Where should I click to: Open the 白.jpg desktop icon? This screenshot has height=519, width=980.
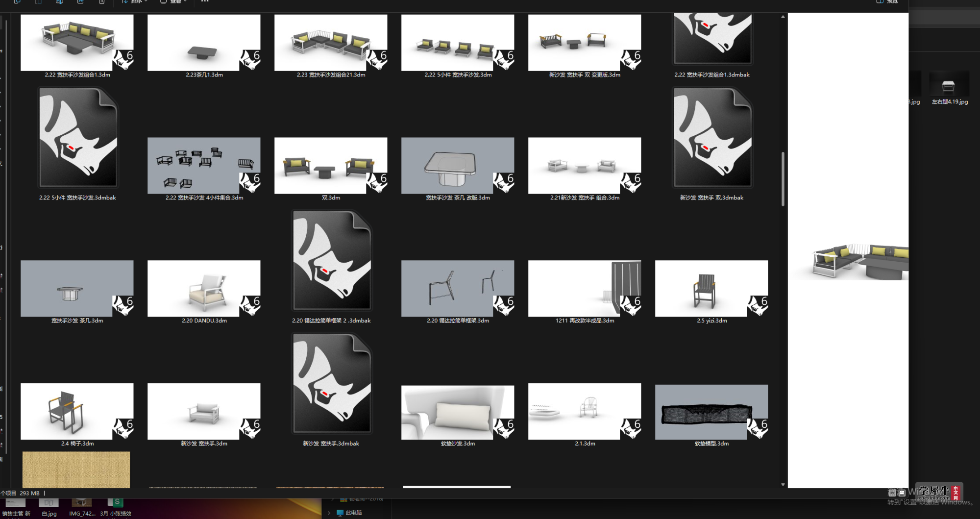(49, 508)
